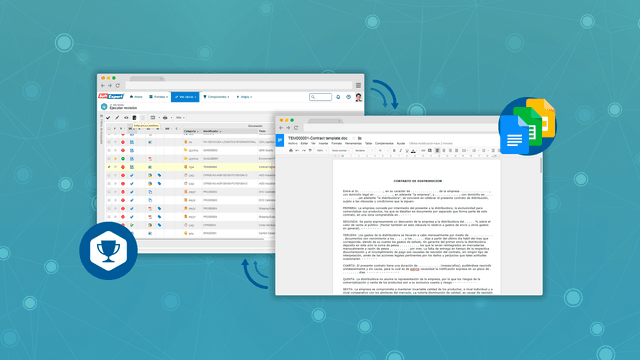Click the Google Docs blue home icon
Screen dimensions: 640x360
(x=280, y=140)
